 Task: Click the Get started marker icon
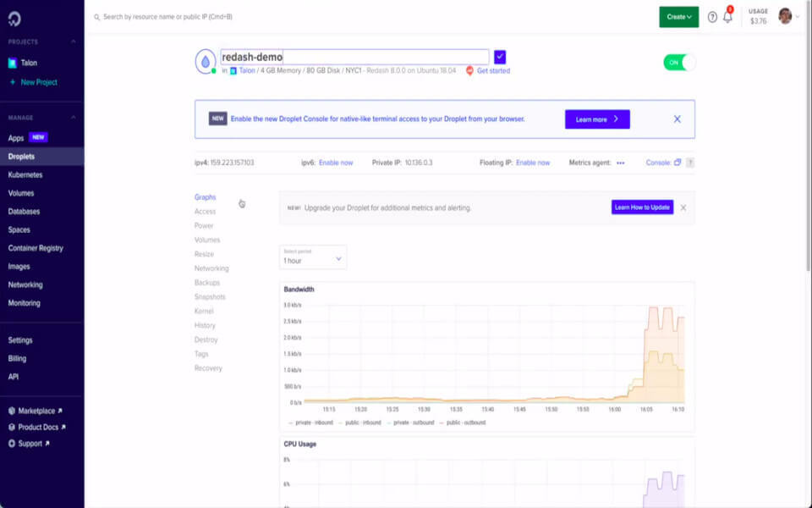pos(469,70)
